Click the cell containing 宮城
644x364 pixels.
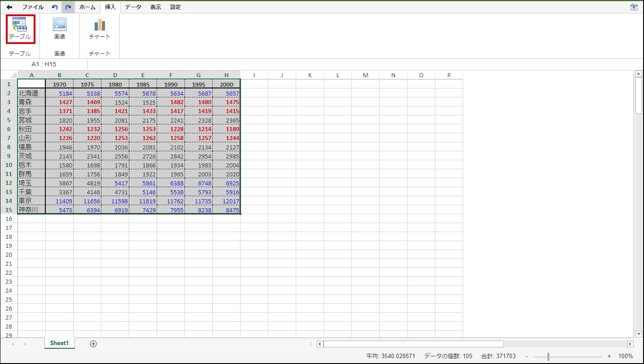[x=31, y=120]
